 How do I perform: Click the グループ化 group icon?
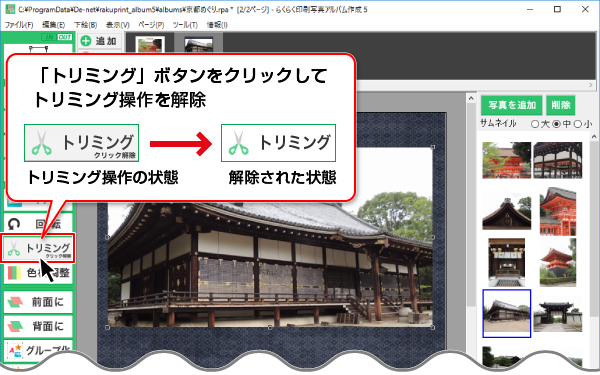click(16, 350)
